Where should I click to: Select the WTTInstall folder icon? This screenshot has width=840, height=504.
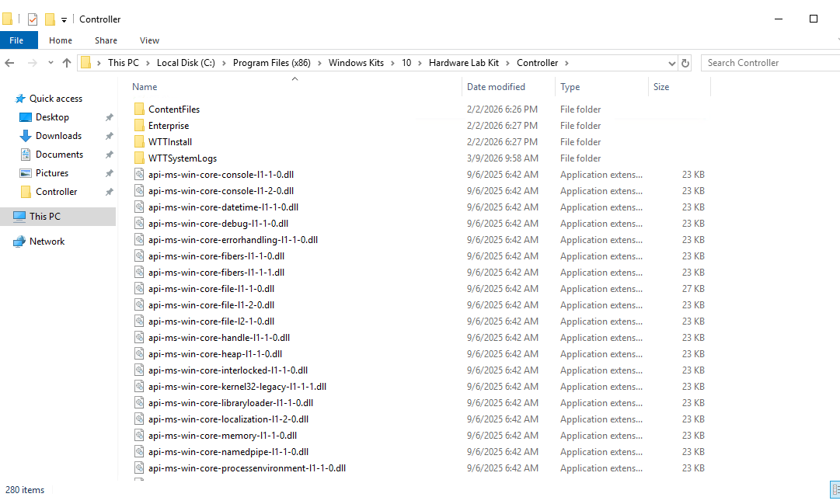139,142
